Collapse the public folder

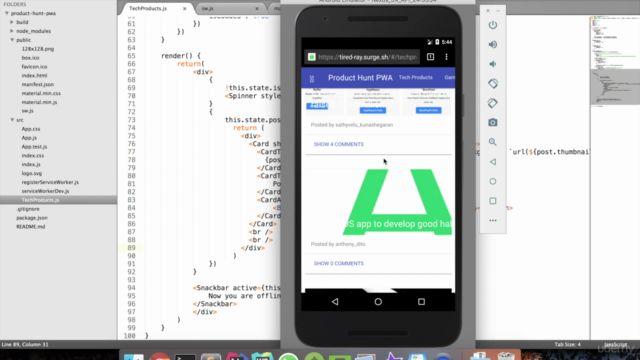(12, 40)
